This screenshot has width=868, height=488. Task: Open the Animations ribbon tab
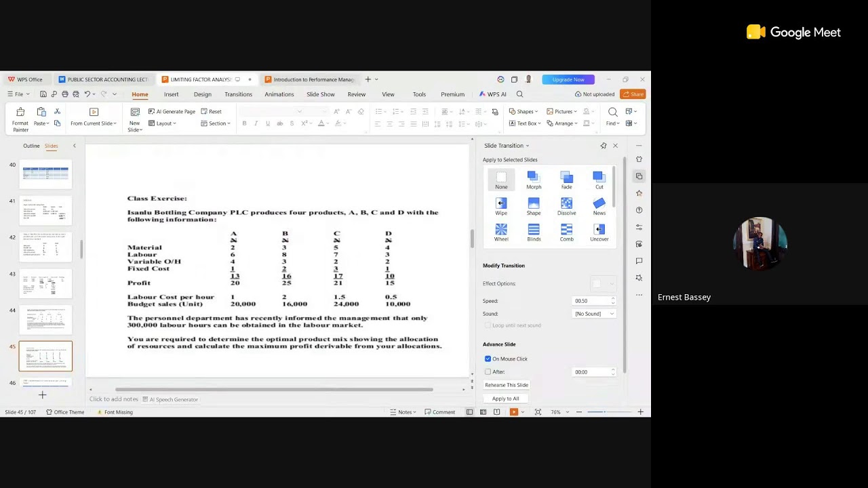[279, 94]
